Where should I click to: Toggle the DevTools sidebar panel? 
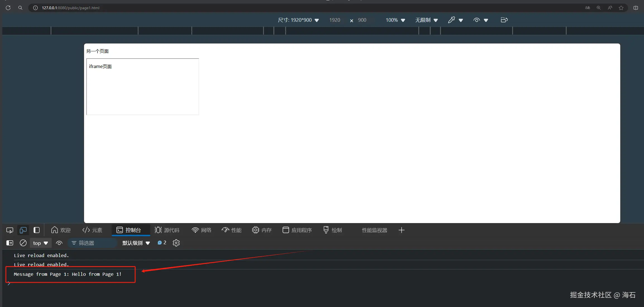tap(37, 230)
